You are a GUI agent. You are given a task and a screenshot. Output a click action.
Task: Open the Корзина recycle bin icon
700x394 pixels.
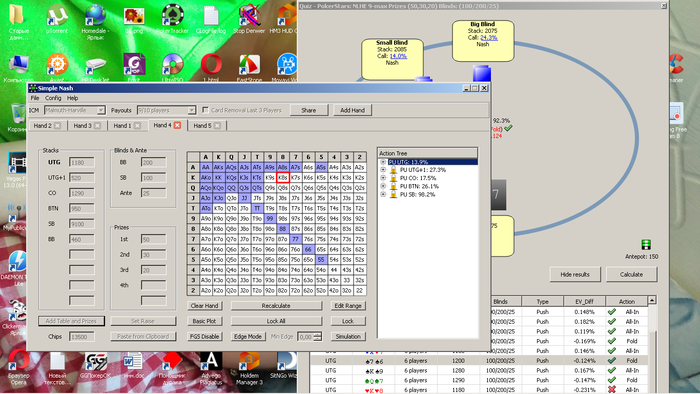(x=18, y=117)
